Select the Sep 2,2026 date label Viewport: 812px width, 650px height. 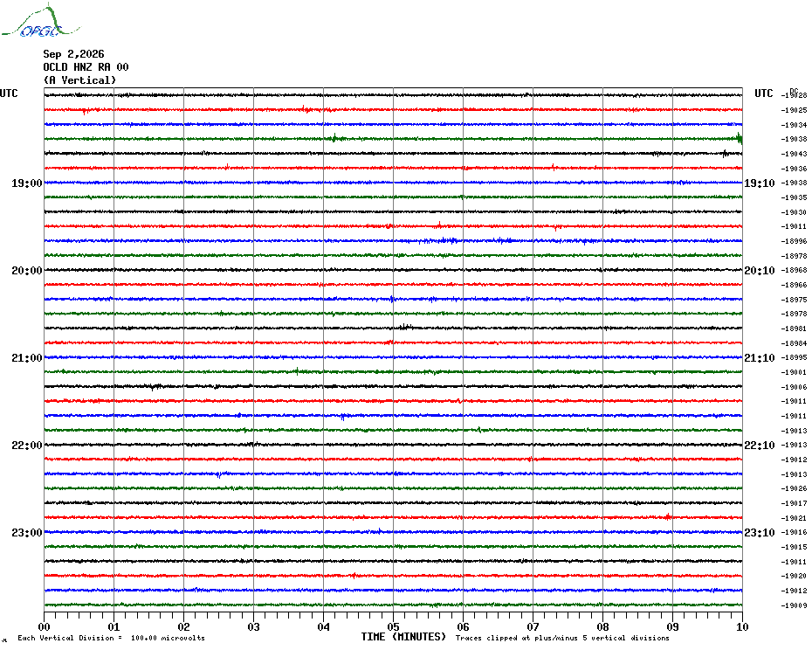point(73,54)
